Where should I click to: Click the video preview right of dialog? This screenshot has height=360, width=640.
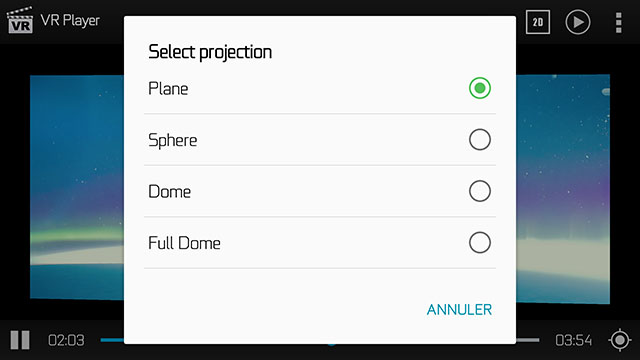pyautogui.click(x=563, y=189)
